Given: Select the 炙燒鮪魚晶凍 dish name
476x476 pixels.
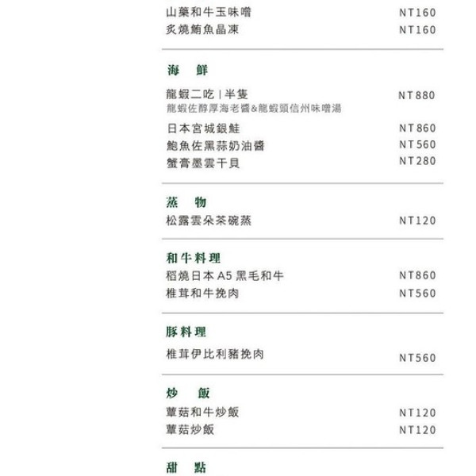Looking at the screenshot, I should point(203,30).
